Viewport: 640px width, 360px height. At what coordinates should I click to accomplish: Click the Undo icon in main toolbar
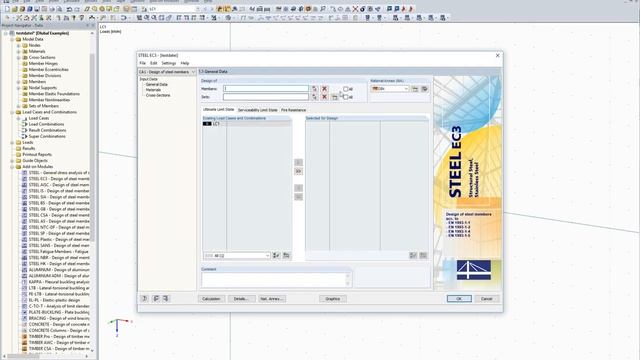69,9
